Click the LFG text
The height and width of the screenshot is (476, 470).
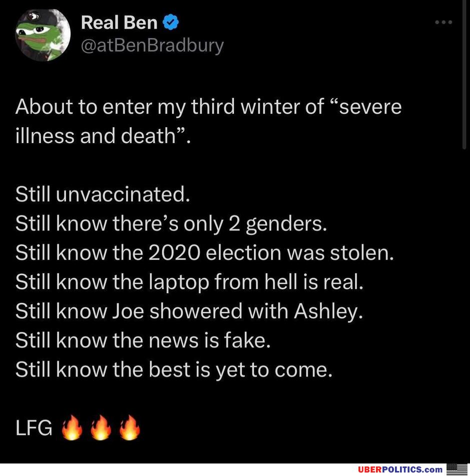click(33, 428)
